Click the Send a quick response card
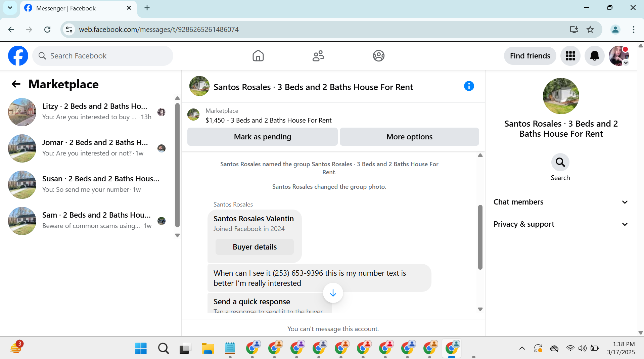Viewport: 644px width, 359px height. point(270,303)
